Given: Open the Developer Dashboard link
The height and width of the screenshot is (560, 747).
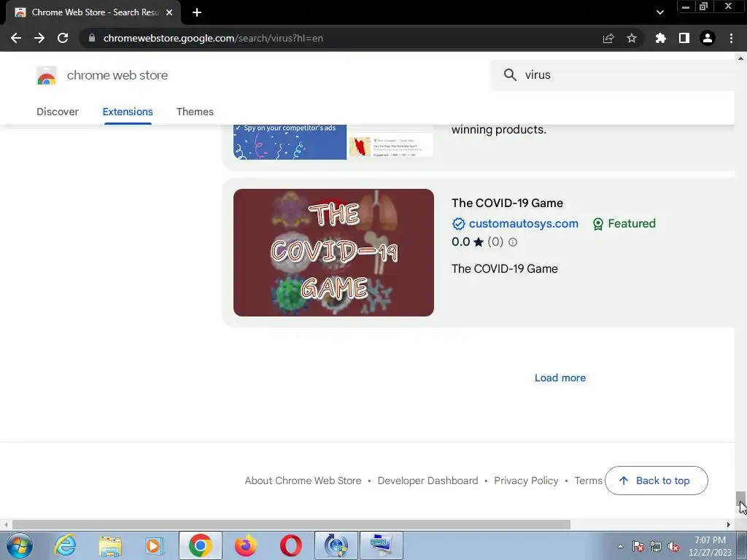Looking at the screenshot, I should (427, 481).
